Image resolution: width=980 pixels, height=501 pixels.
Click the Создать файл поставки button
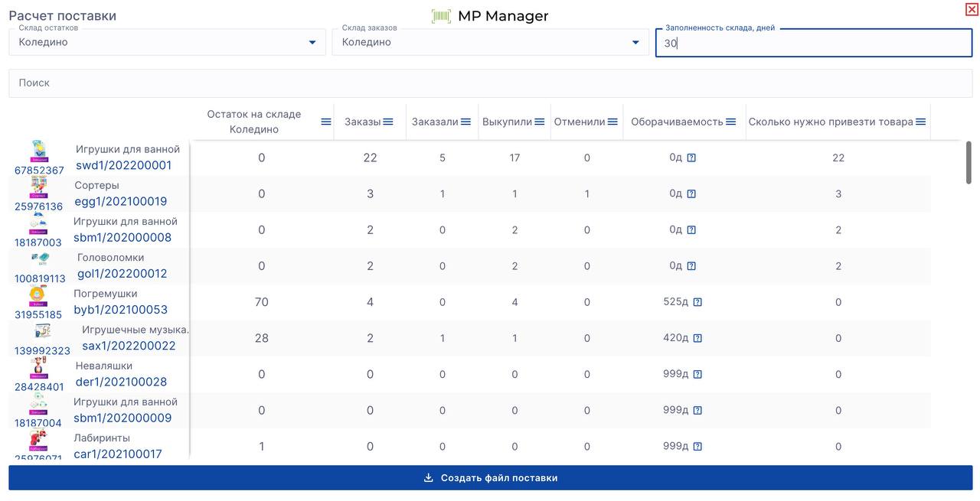[490, 478]
